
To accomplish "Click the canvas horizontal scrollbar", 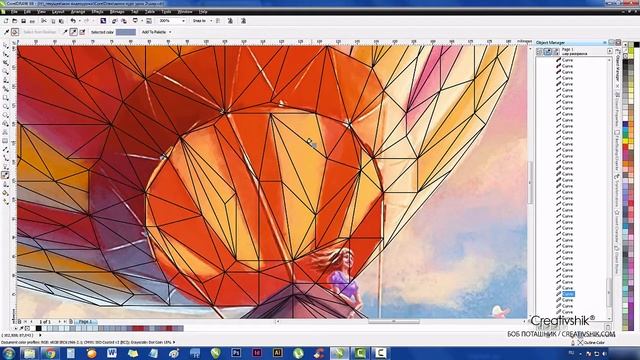I will pyautogui.click(x=394, y=322).
